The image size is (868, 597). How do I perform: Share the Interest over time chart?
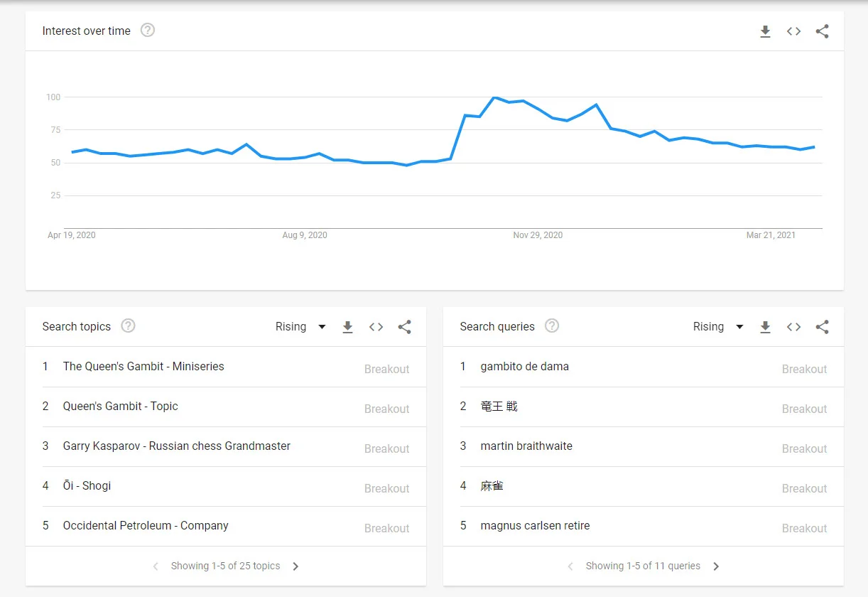[822, 31]
